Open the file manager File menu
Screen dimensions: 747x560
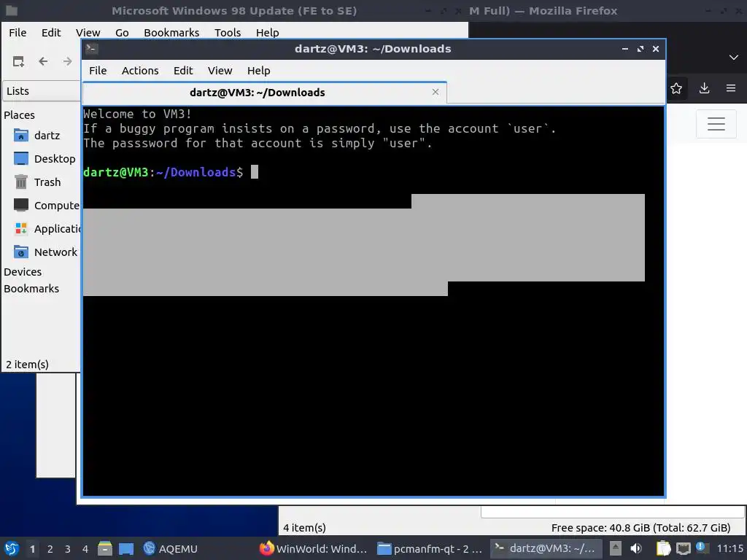[x=18, y=32]
